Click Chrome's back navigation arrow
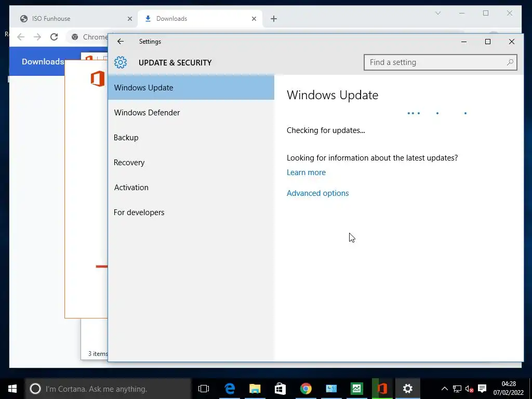 pyautogui.click(x=21, y=37)
